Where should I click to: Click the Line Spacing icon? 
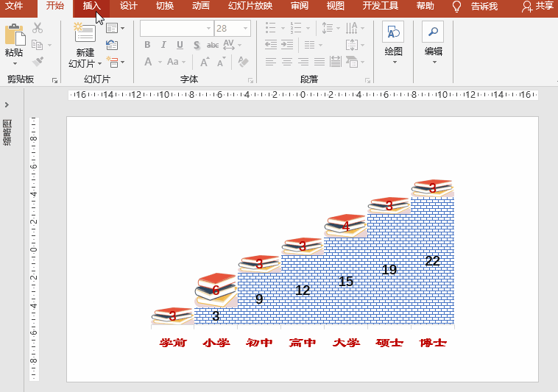(327, 28)
